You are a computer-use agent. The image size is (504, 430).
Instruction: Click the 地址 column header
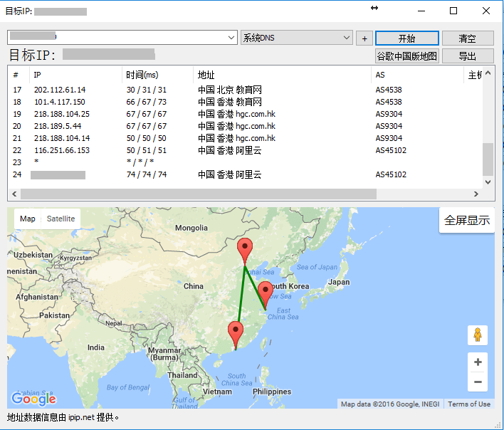click(282, 75)
